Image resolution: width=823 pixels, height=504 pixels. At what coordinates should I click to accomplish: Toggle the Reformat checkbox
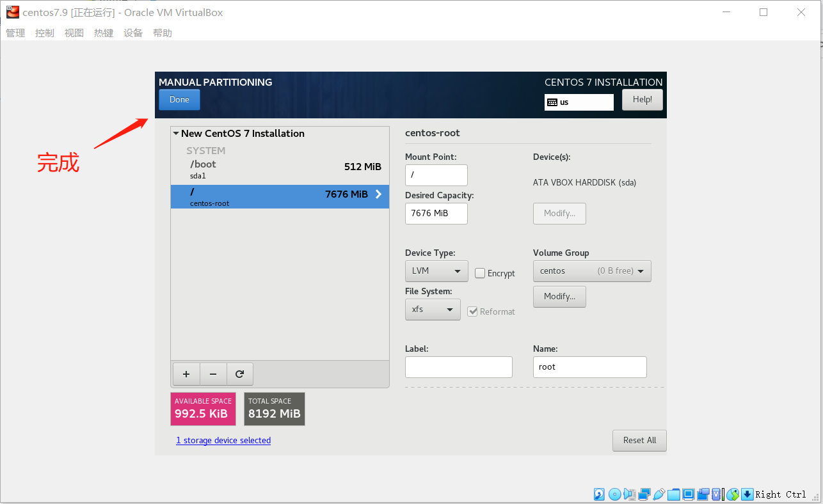473,311
